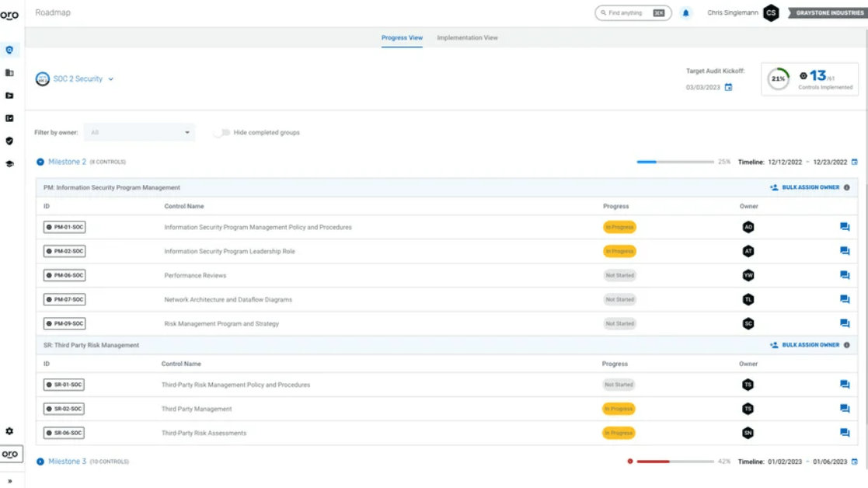Open Target Audit Kickoff calendar icon
The height and width of the screenshot is (488, 868).
click(728, 87)
